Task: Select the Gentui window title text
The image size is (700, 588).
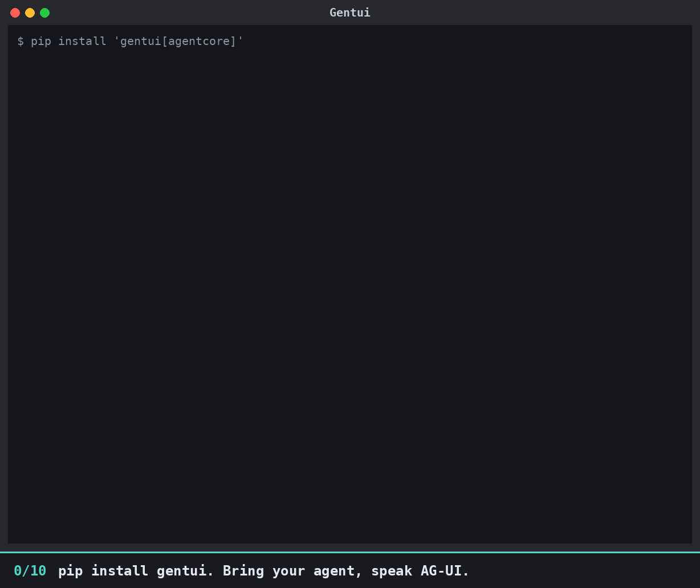Action: 350,13
